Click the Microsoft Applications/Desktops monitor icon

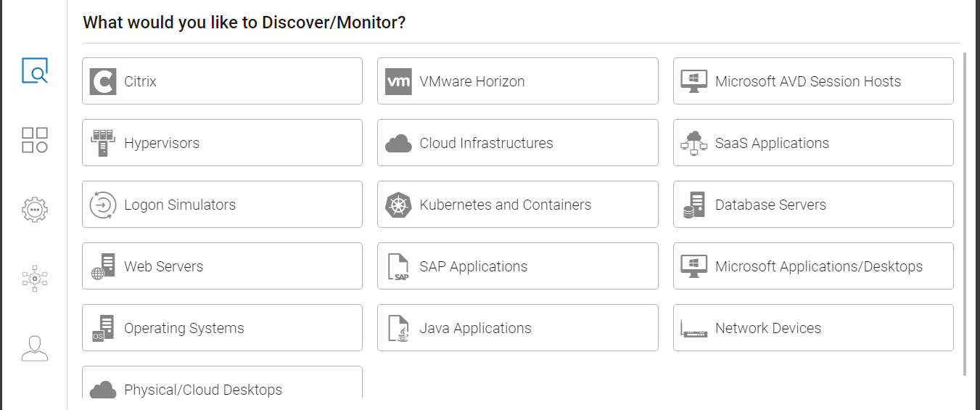(x=694, y=266)
